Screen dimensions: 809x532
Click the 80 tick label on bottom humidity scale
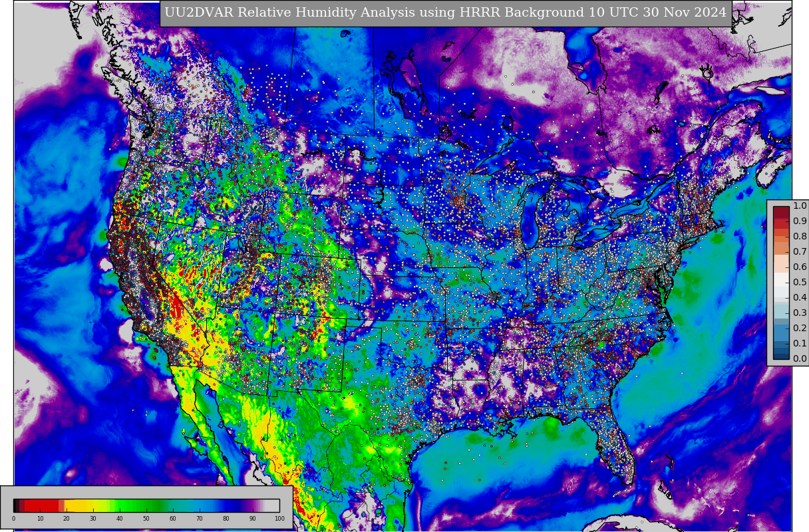click(226, 519)
